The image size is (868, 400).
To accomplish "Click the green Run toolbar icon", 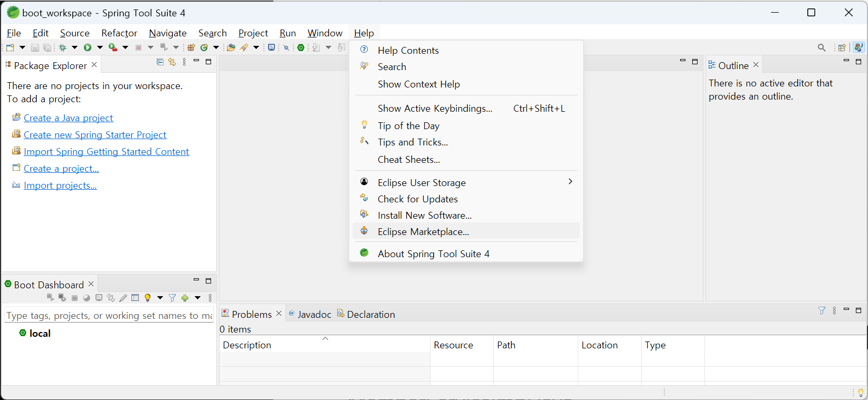I will 87,47.
